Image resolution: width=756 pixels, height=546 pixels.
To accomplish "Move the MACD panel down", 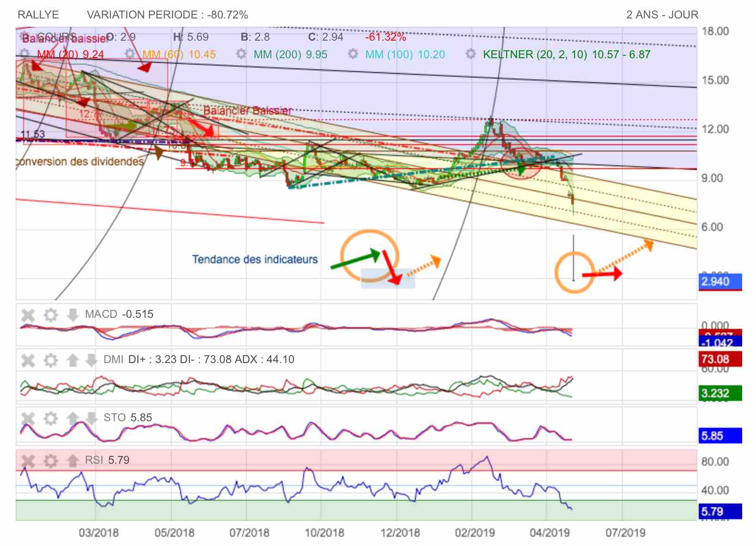I will pyautogui.click(x=73, y=315).
